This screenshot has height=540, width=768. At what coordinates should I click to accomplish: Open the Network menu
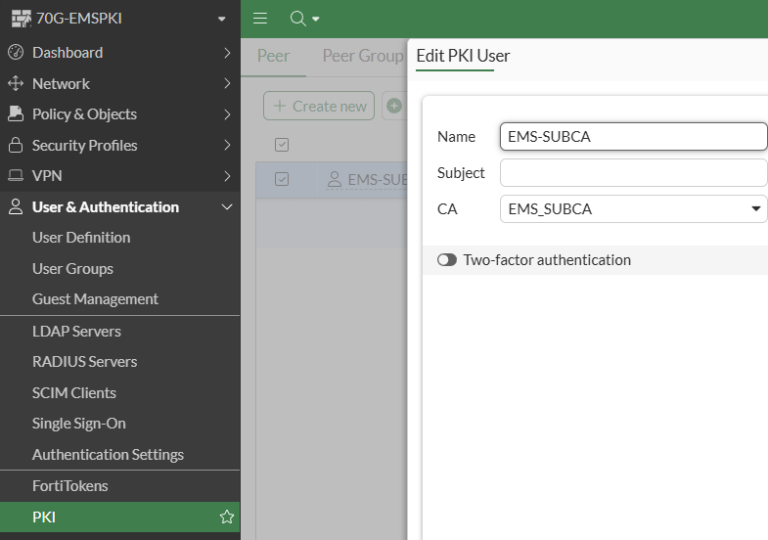coord(61,84)
